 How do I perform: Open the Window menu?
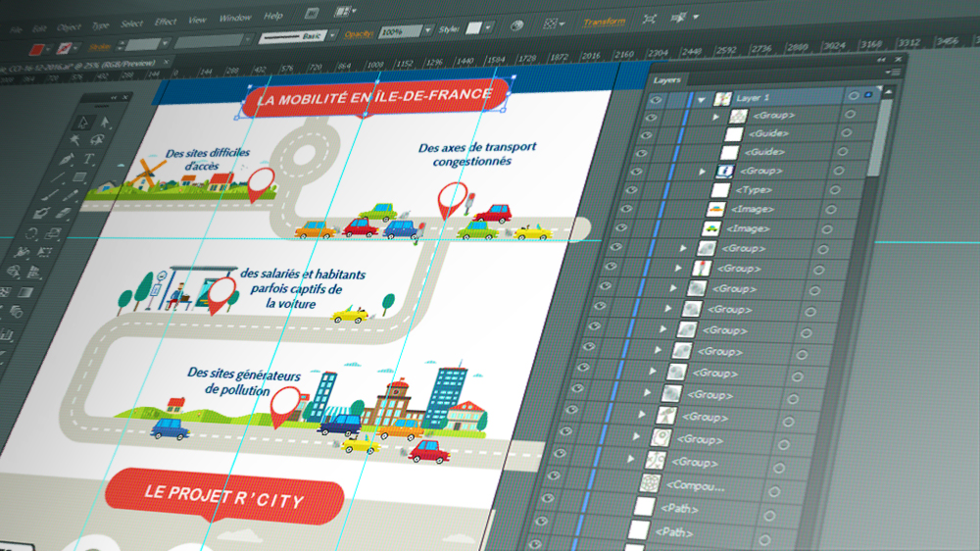(234, 18)
